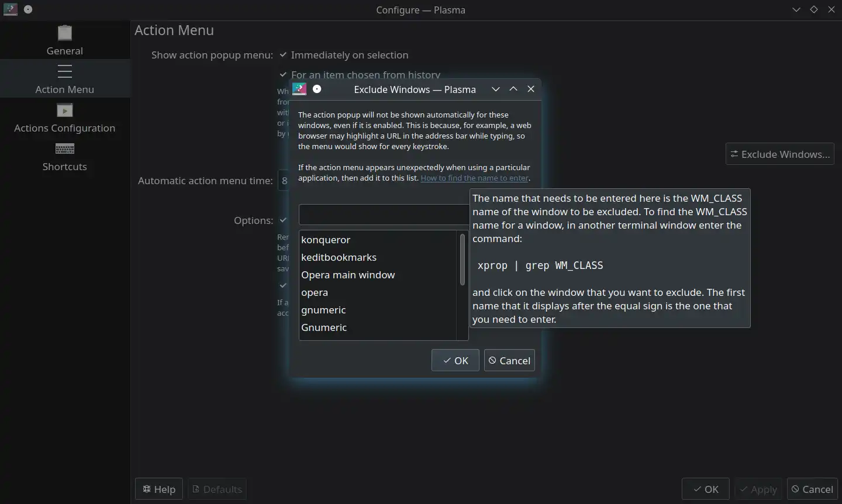Click Cancel in the Configure window
This screenshot has width=842, height=504.
812,489
